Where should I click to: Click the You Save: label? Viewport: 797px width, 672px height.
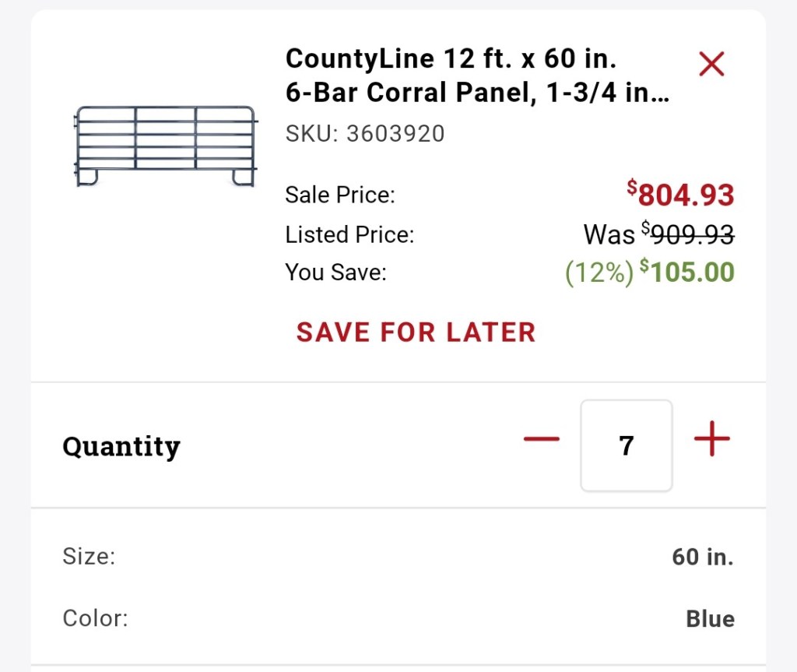[335, 273]
